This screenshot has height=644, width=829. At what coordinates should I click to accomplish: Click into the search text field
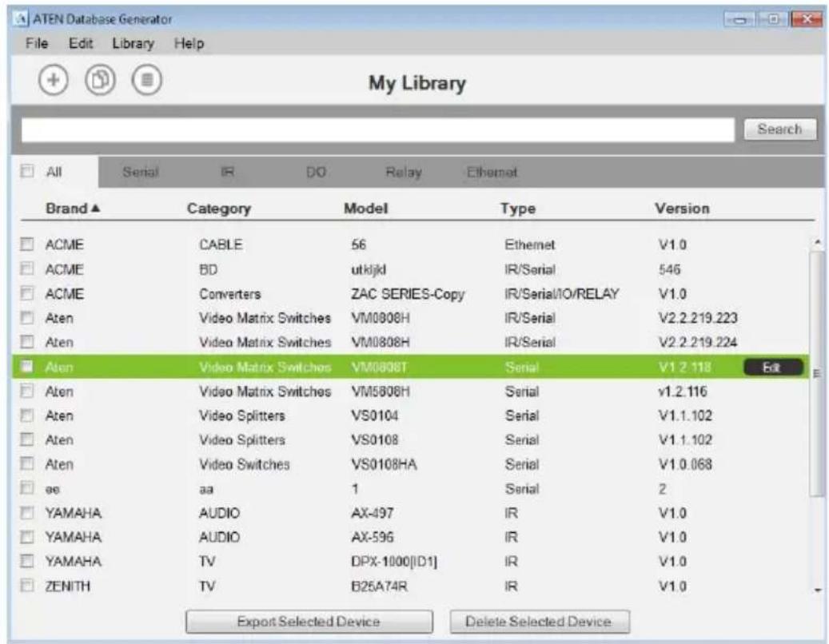click(x=377, y=130)
